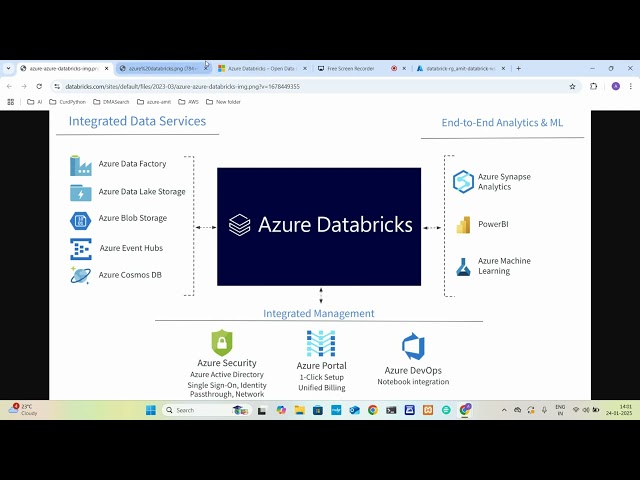Click the PowerBI icon
The width and height of the screenshot is (640, 480).
point(463,224)
